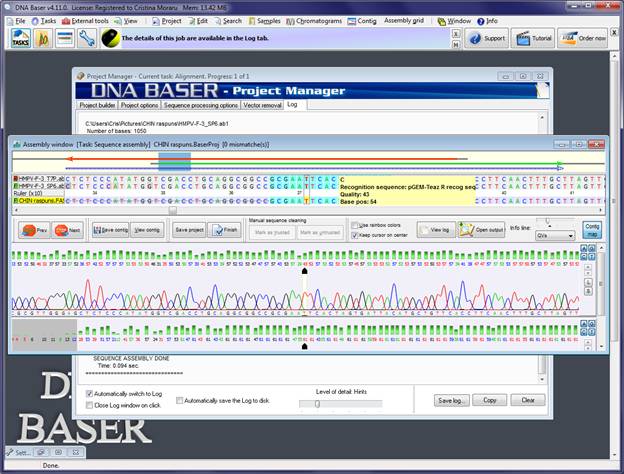Open the Chromatograms menu
The height and width of the screenshot is (474, 624).
314,21
